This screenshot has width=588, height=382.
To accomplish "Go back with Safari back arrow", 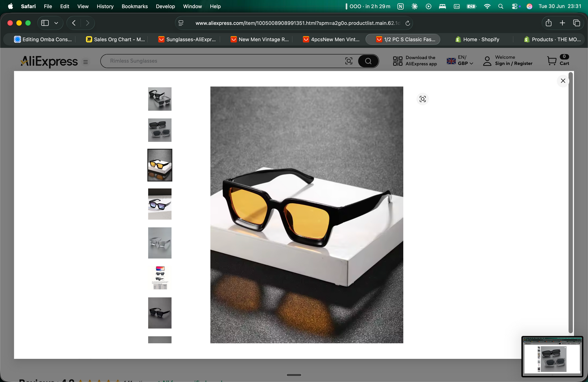I will point(74,23).
